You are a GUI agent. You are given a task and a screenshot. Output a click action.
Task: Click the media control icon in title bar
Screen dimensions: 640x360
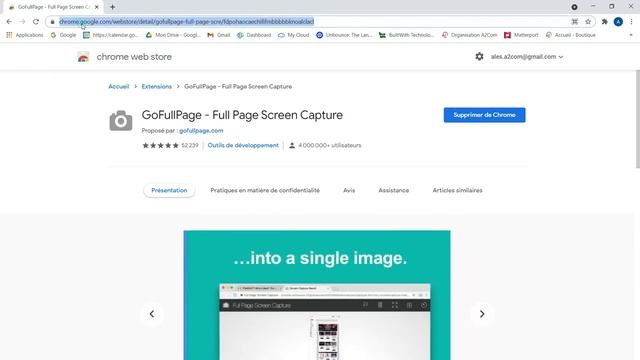coord(574,7)
